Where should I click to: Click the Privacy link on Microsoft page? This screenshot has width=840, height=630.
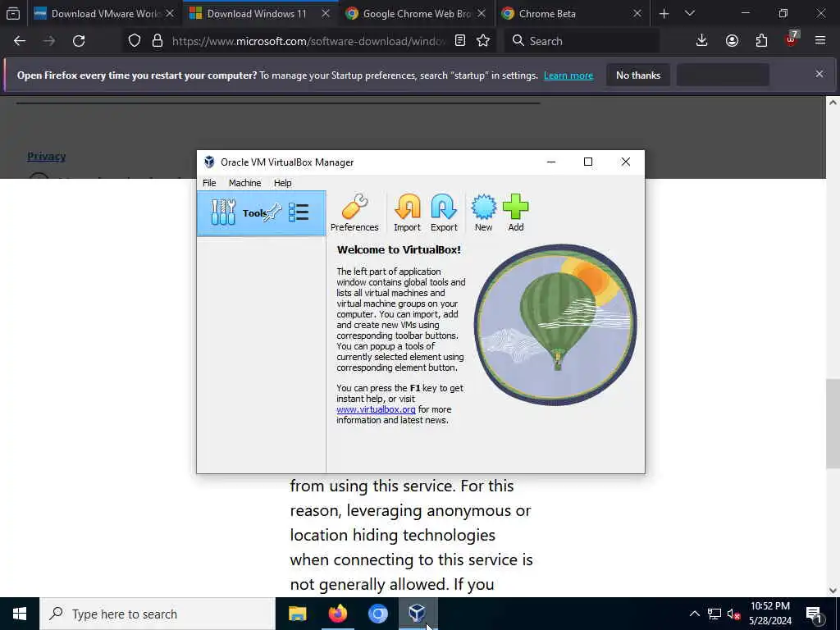(47, 156)
